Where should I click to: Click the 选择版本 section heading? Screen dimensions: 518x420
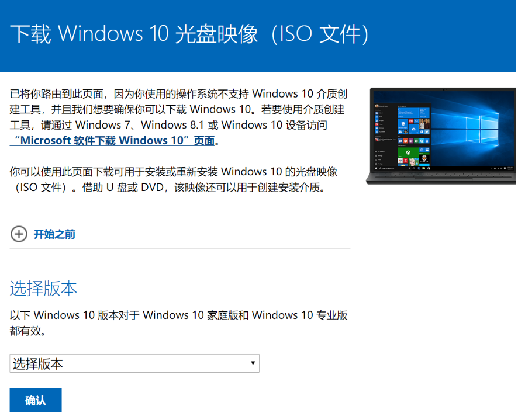coord(43,288)
